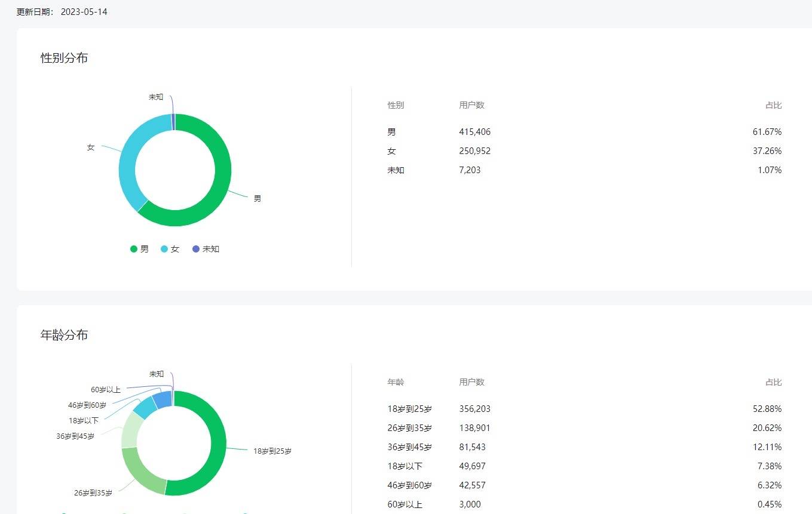
Task: Toggle the 女 legend item in gender chart
Action: pyautogui.click(x=170, y=249)
